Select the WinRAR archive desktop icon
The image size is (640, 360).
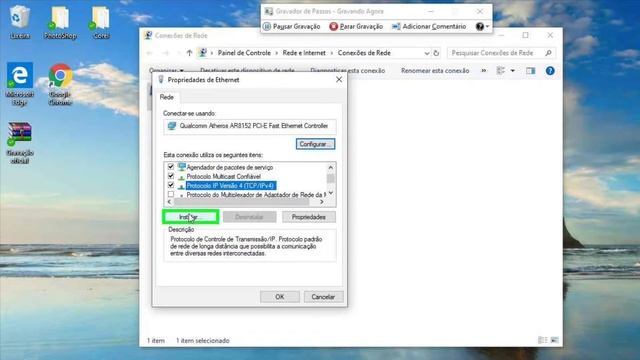coord(20,142)
